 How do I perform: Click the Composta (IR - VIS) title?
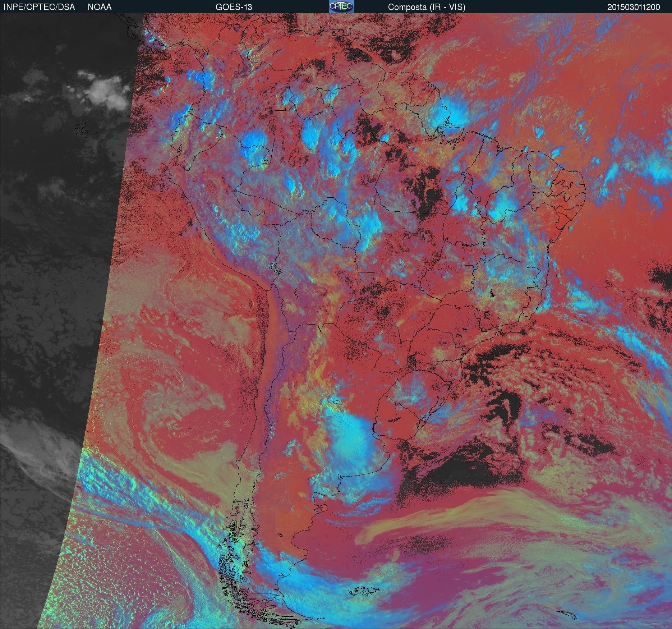tap(427, 7)
